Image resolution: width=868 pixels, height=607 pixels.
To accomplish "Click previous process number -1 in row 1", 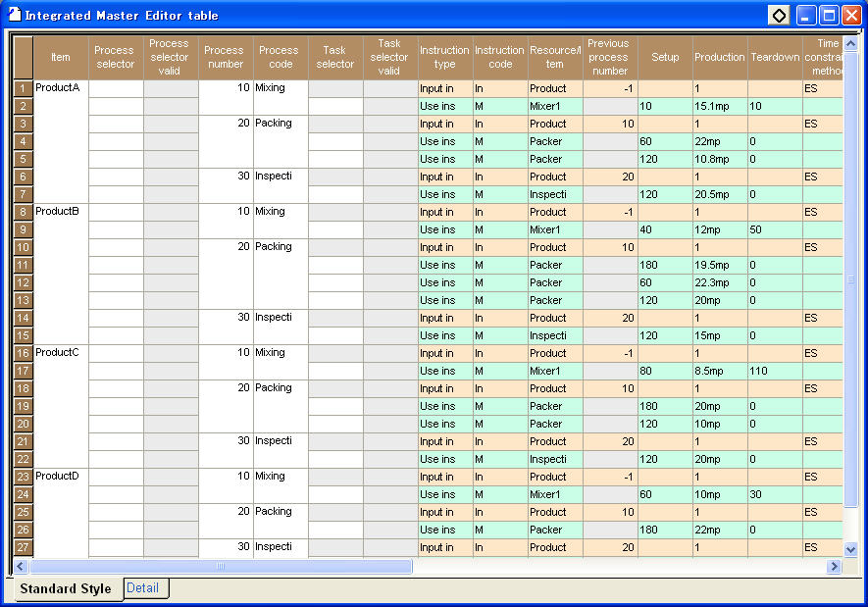I will pyautogui.click(x=609, y=88).
